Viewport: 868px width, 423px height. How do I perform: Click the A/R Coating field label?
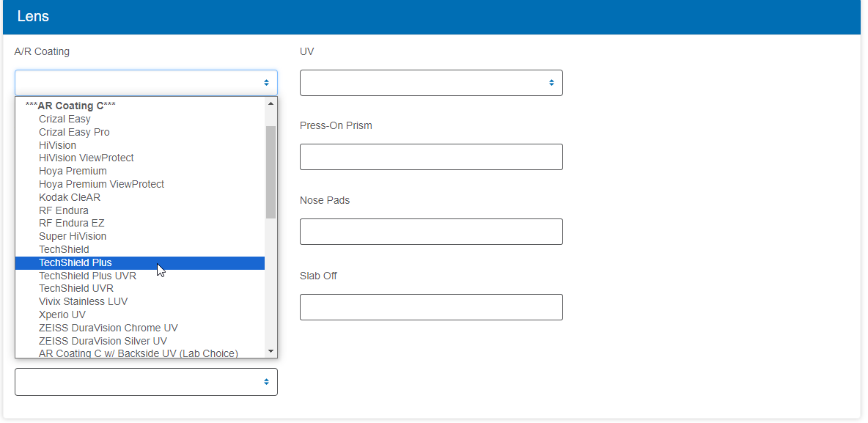[42, 51]
